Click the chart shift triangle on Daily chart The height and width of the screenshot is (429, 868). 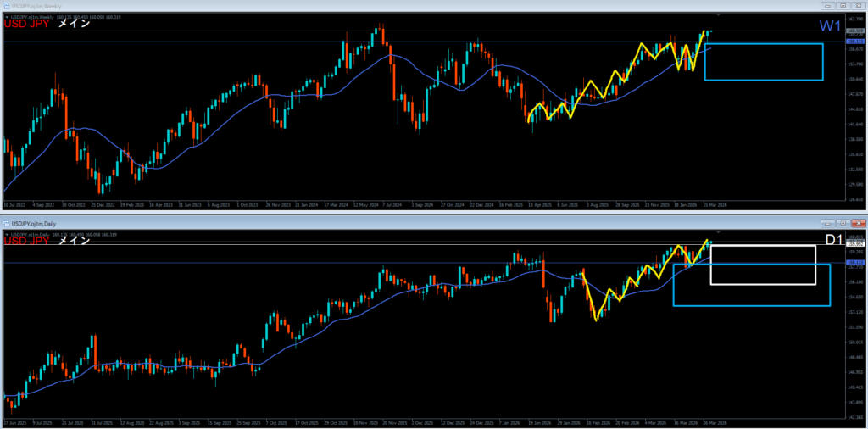(x=719, y=231)
